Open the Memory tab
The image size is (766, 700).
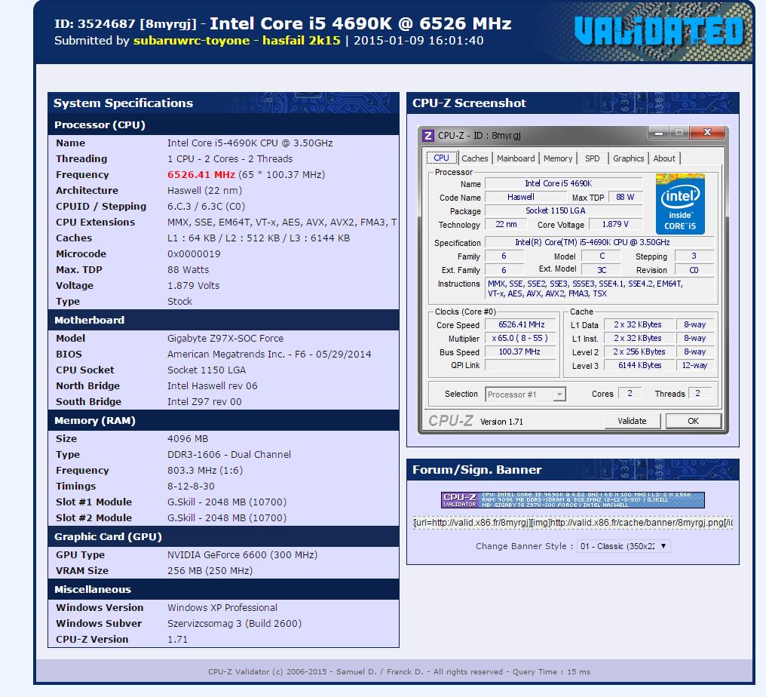(558, 158)
